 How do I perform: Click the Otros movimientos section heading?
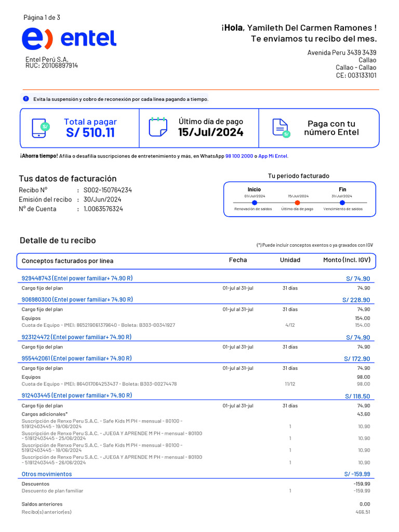(47, 474)
